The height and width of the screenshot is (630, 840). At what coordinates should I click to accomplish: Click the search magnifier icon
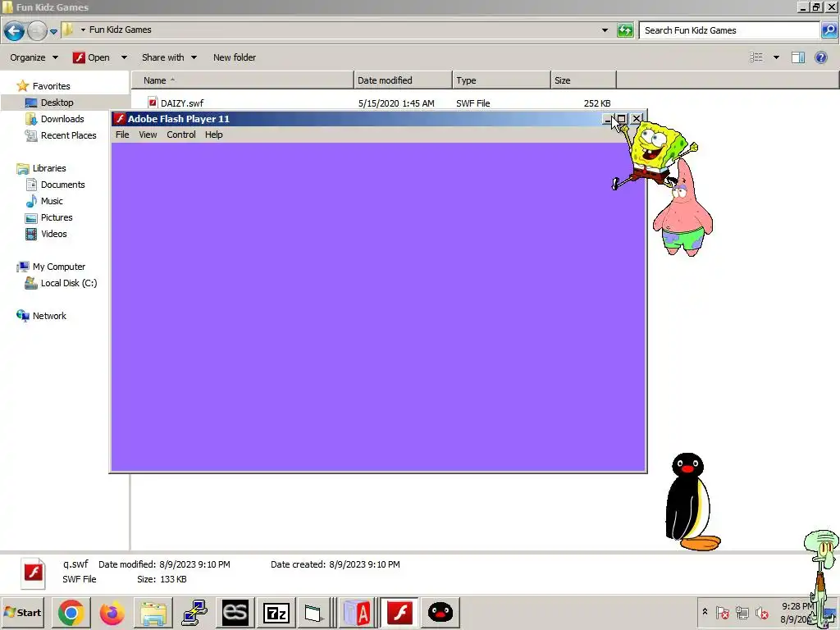click(829, 30)
